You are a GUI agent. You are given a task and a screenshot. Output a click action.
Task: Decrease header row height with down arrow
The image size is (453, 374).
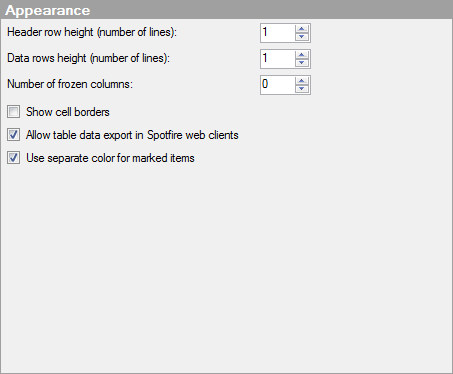302,37
